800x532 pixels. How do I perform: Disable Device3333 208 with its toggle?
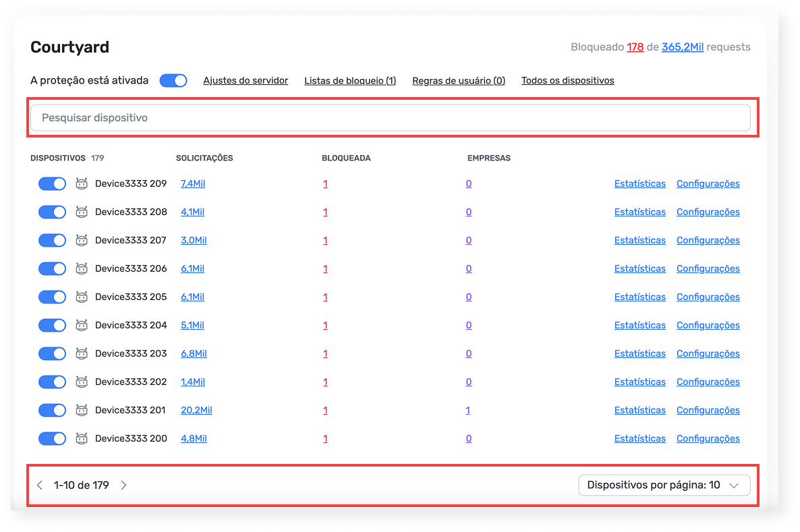pyautogui.click(x=52, y=212)
